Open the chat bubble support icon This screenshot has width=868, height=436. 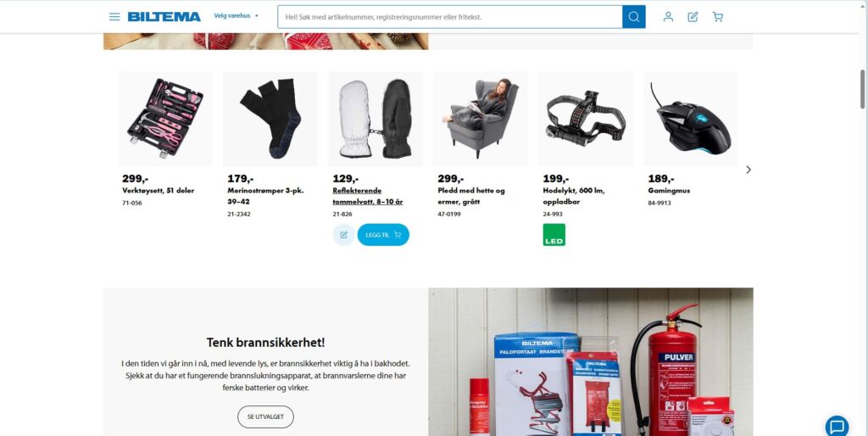point(837,427)
